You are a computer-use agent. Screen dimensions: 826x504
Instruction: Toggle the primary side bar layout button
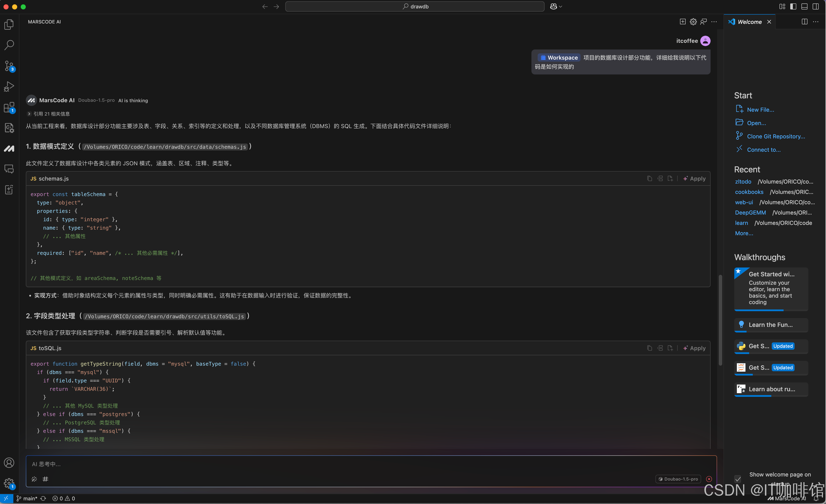tap(793, 6)
